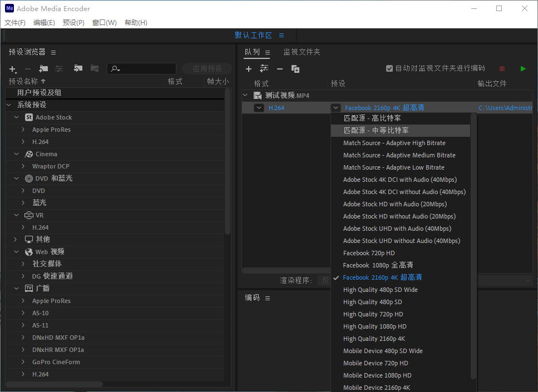Click the remove minus icon in queue
538x392 pixels.
point(280,69)
